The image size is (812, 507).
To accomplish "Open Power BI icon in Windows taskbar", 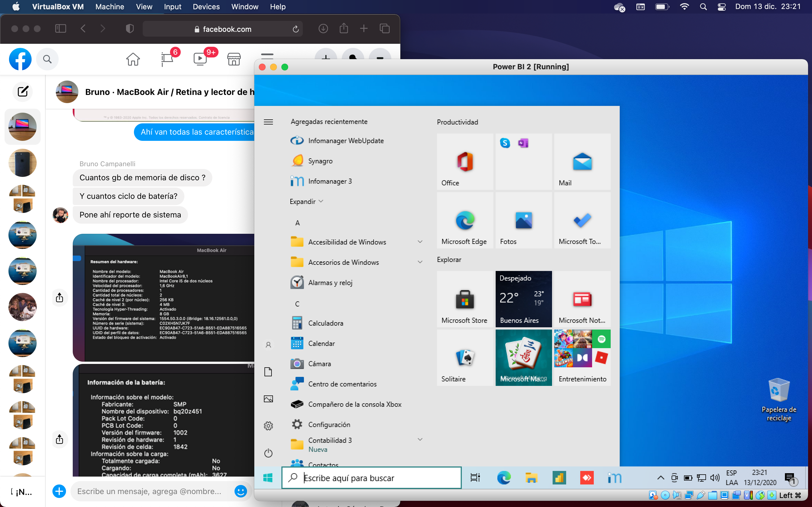I will (559, 477).
